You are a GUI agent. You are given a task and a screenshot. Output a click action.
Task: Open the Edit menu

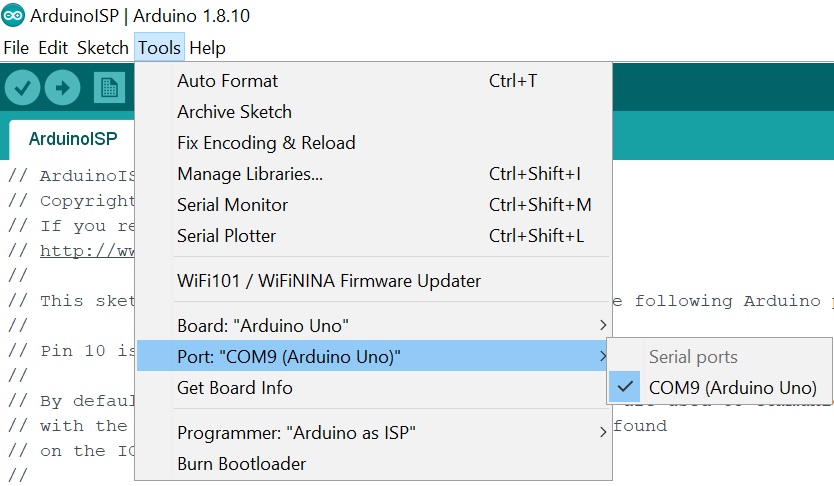click(53, 47)
